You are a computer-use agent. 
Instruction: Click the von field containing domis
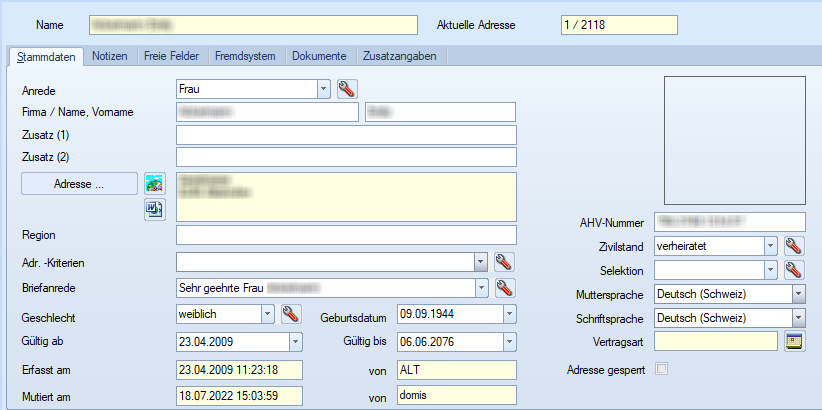[457, 395]
